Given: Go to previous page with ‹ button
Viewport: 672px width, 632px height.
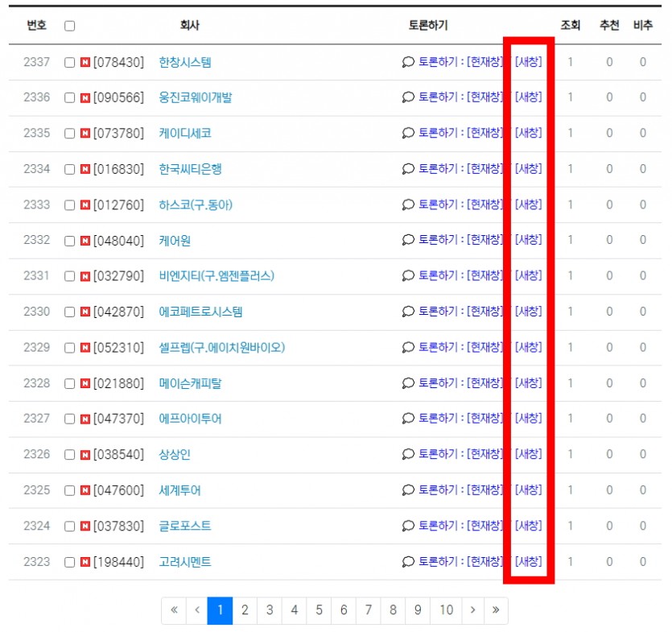Looking at the screenshot, I should coord(197,610).
